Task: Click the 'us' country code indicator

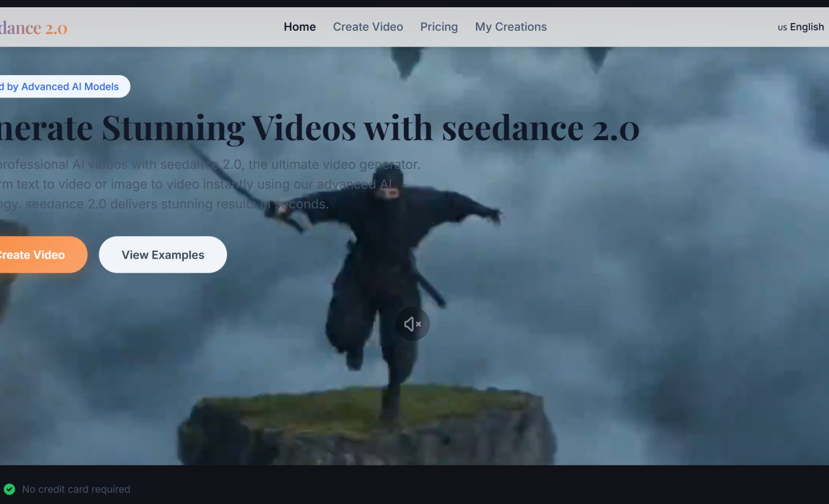Action: click(782, 27)
